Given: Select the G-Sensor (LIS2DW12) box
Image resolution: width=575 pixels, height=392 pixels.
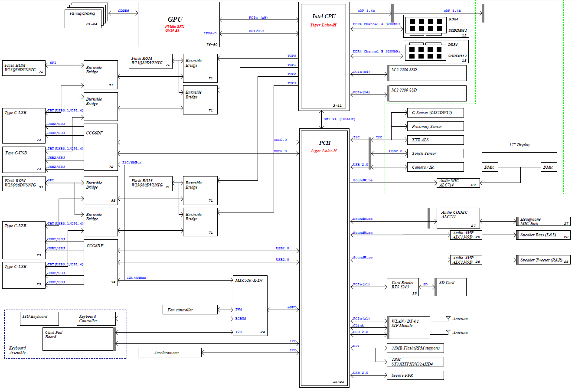Looking at the screenshot, I should coord(435,113).
